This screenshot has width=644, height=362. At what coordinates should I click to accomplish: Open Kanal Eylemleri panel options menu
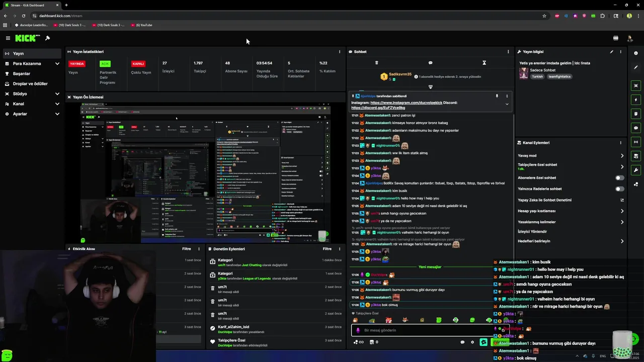pos(620,143)
